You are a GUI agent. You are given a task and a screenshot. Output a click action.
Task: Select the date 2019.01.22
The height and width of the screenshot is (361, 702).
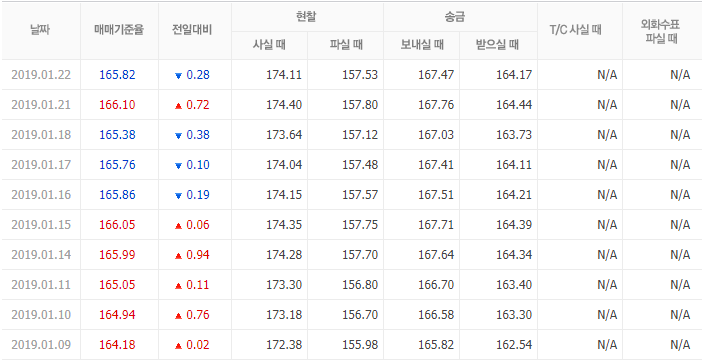click(41, 75)
